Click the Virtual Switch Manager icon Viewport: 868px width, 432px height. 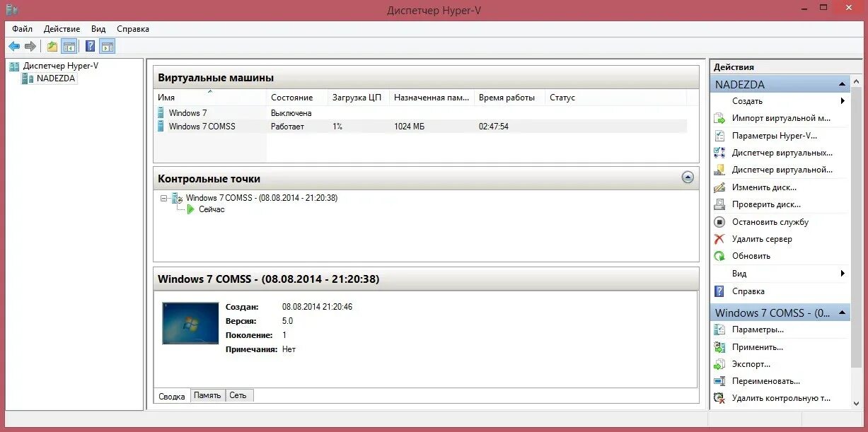[719, 153]
